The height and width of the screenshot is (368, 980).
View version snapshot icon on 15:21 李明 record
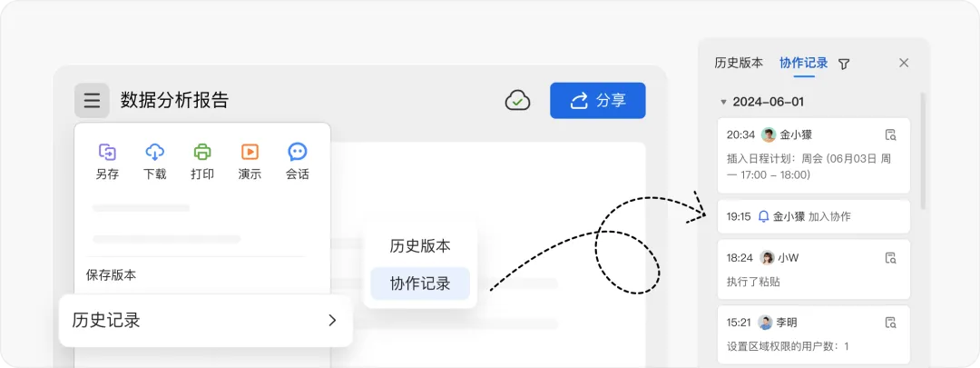point(891,323)
